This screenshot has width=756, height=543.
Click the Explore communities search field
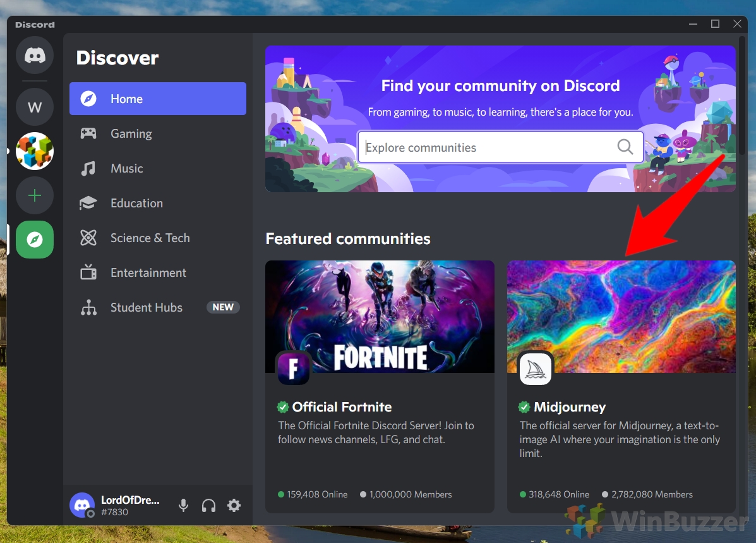pyautogui.click(x=500, y=147)
